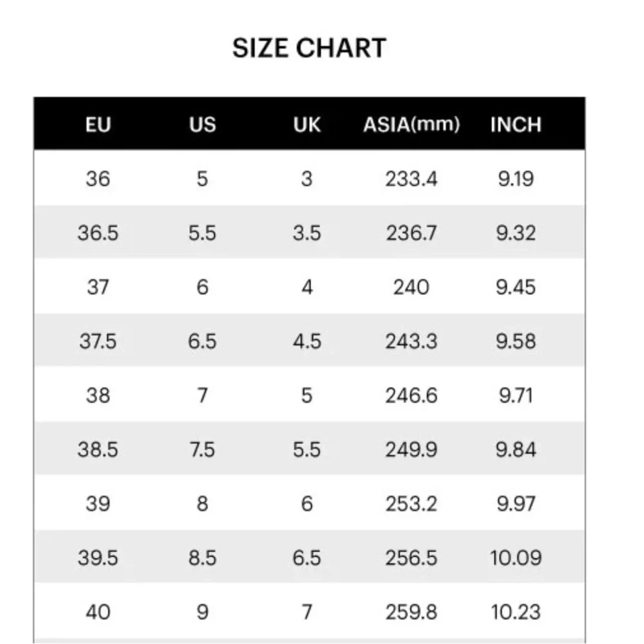Click the INCH column header
Viewport: 644px width, 644px height.
click(516, 124)
